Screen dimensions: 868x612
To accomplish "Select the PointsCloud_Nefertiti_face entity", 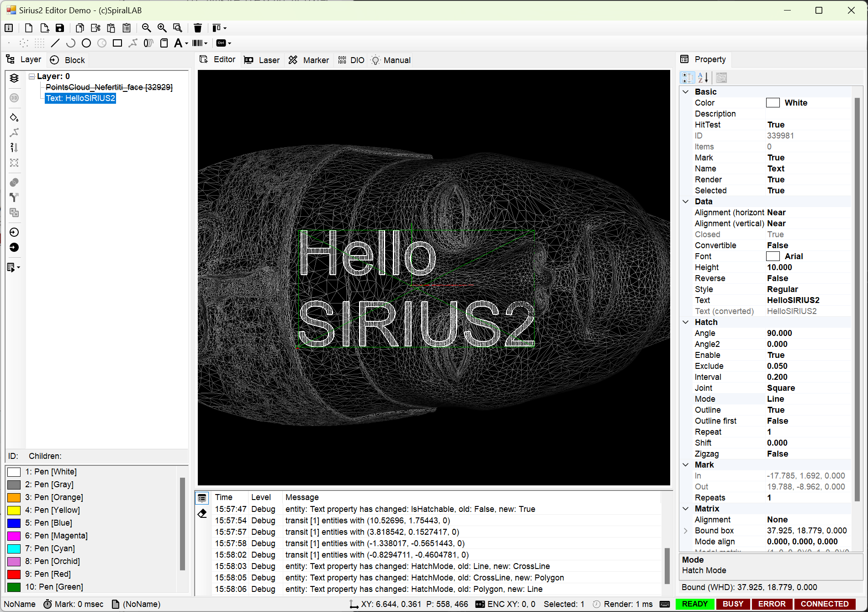I will pyautogui.click(x=109, y=87).
